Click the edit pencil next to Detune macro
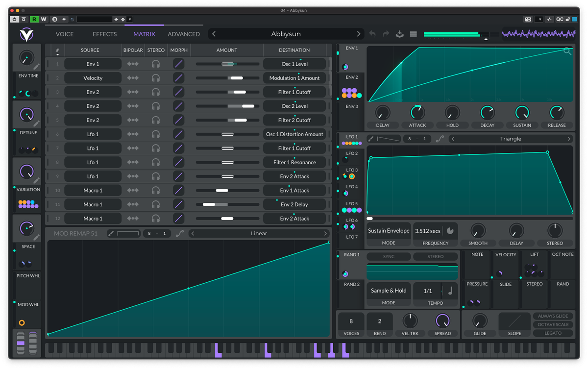Screen dimensions: 588x369 (x=37, y=124)
